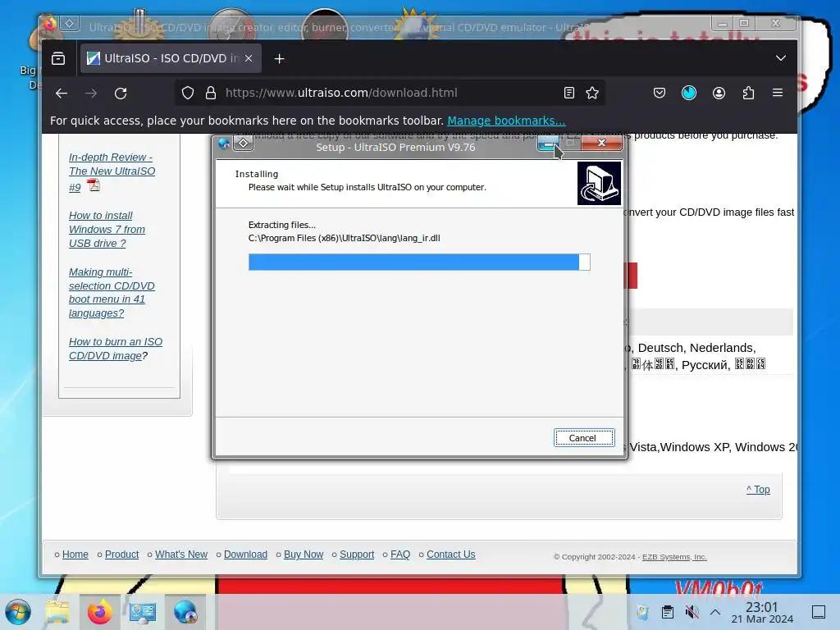Open the Windows Start orb
This screenshot has height=630, width=840.
pos(18,612)
